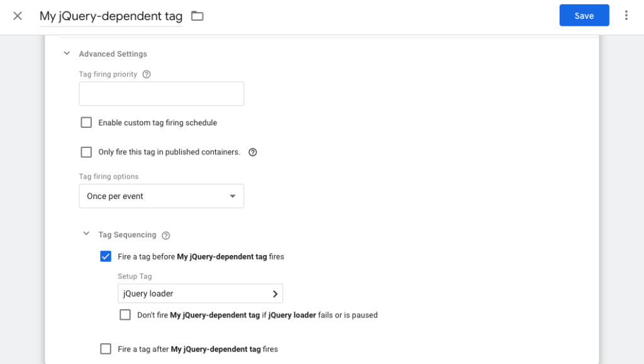
Task: Uncheck fire a tag before My jQuery-dependent tag
Action: (x=106, y=256)
